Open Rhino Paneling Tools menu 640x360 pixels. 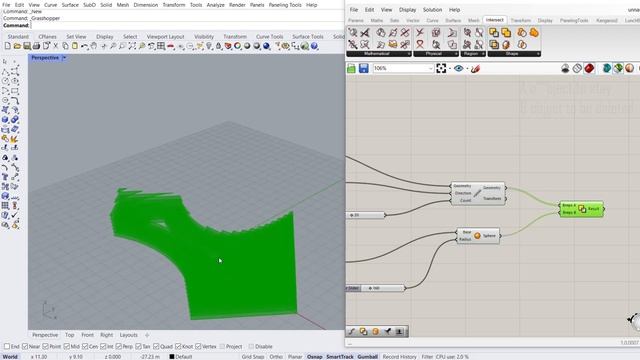285,5
